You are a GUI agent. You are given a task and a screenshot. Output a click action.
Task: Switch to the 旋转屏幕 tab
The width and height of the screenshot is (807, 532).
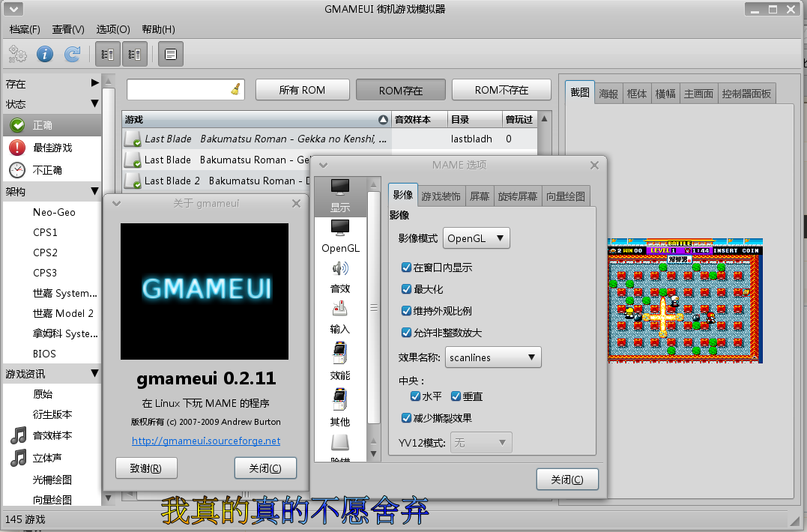[517, 196]
